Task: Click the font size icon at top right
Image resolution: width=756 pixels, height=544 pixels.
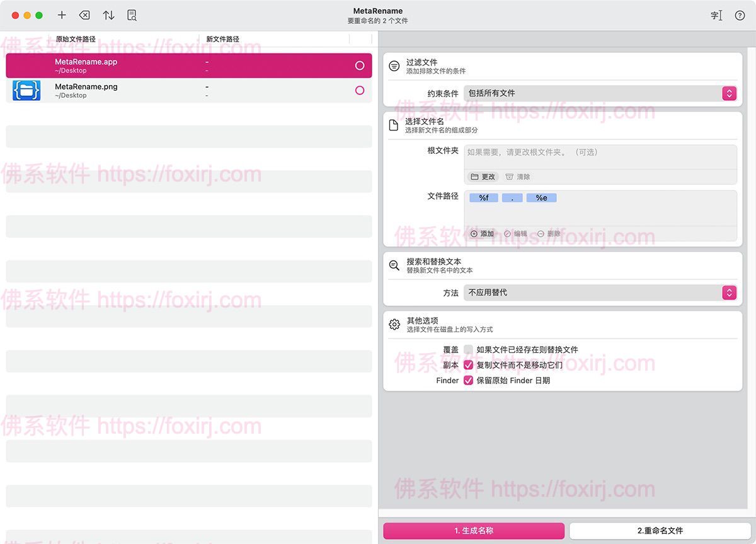Action: (x=716, y=16)
